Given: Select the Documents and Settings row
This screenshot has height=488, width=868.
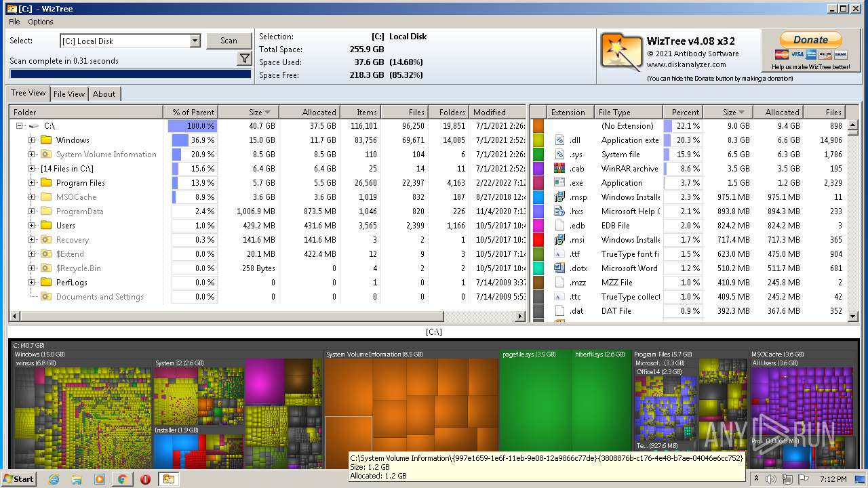Looking at the screenshot, I should tap(268, 297).
